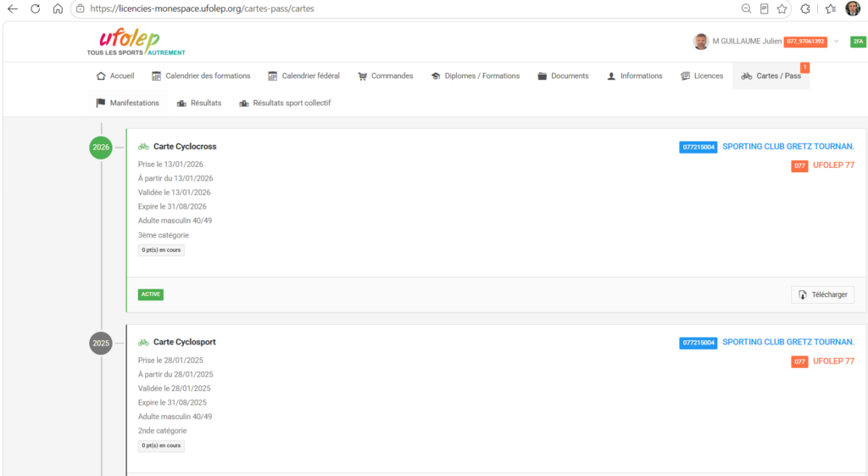The image size is (868, 476).
Task: Go back with browser back arrow
Action: coord(12,8)
